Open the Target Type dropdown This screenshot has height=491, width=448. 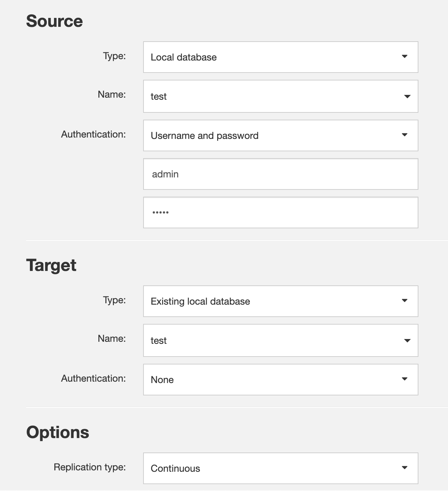[x=280, y=301]
